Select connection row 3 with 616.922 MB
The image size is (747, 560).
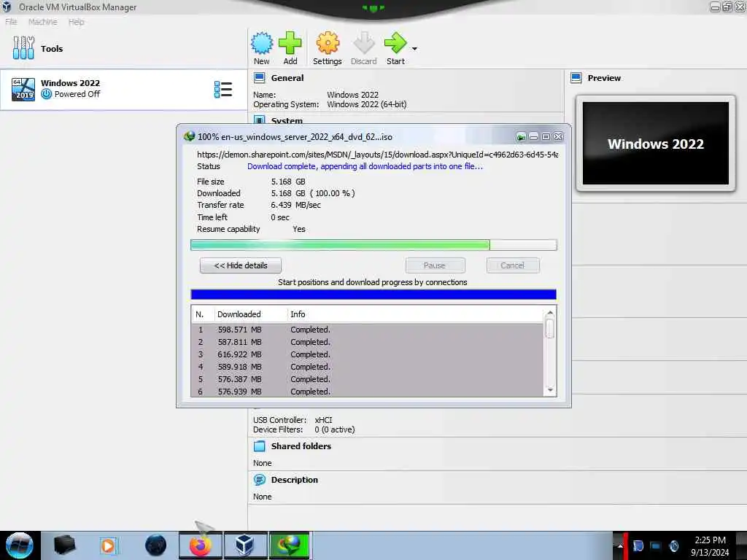(x=367, y=354)
